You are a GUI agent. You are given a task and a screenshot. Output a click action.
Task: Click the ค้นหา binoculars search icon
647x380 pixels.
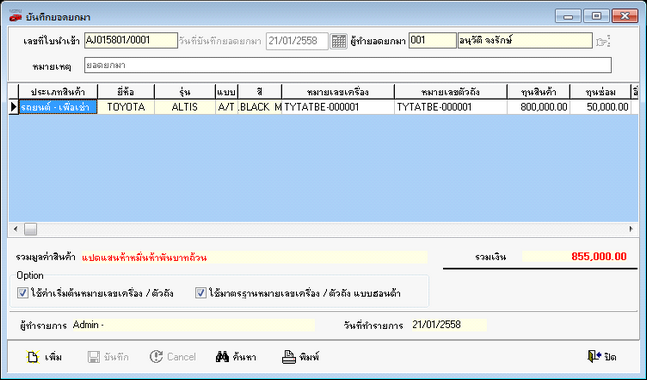222,357
